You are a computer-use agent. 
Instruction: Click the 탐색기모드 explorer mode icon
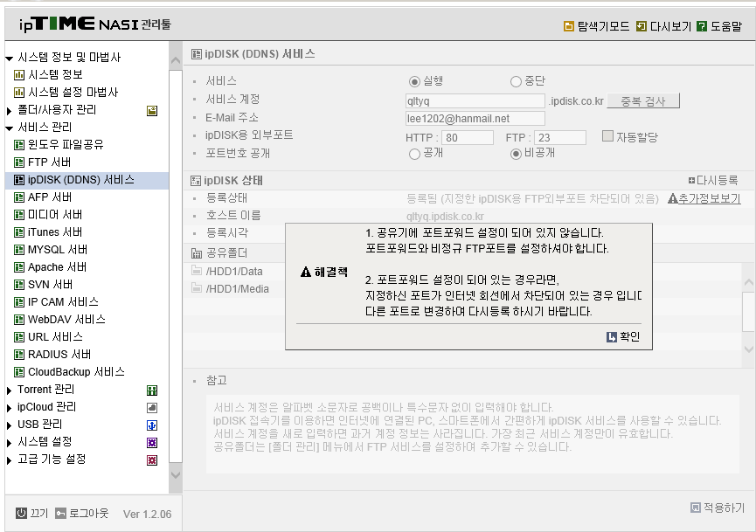[x=569, y=26]
